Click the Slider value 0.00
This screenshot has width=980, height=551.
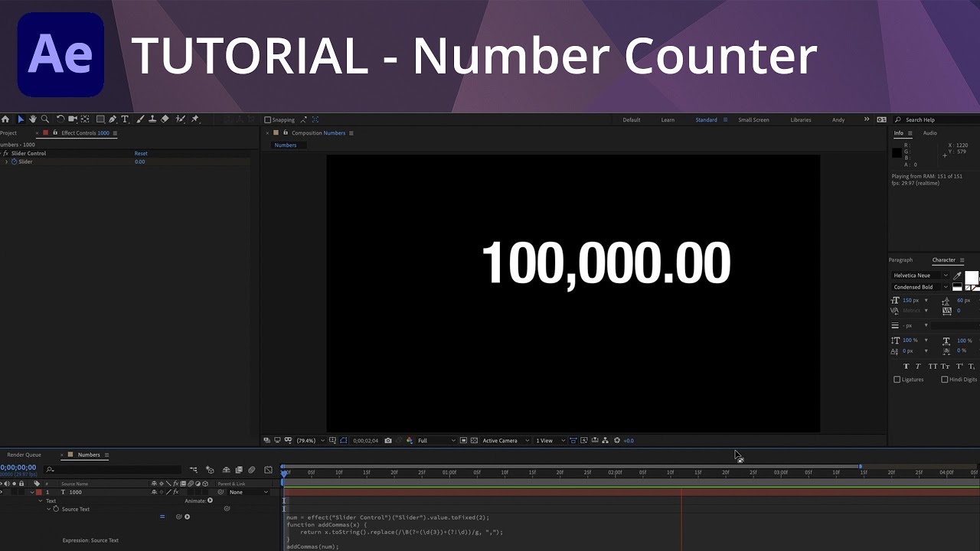coord(140,161)
